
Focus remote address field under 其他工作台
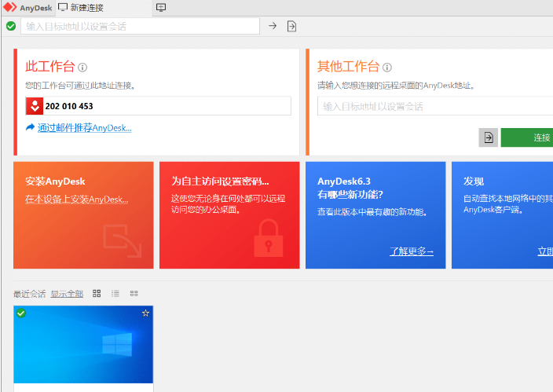tap(435, 106)
